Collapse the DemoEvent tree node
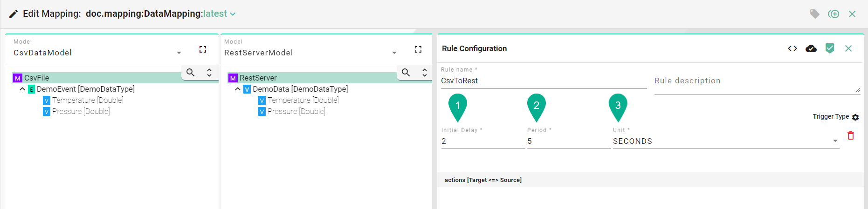This screenshot has width=868, height=209. pyautogui.click(x=22, y=89)
